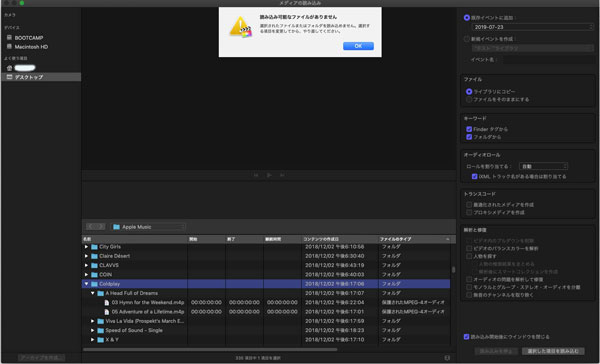Enable 無音のチャンネルを取り除く checkbox

469,295
